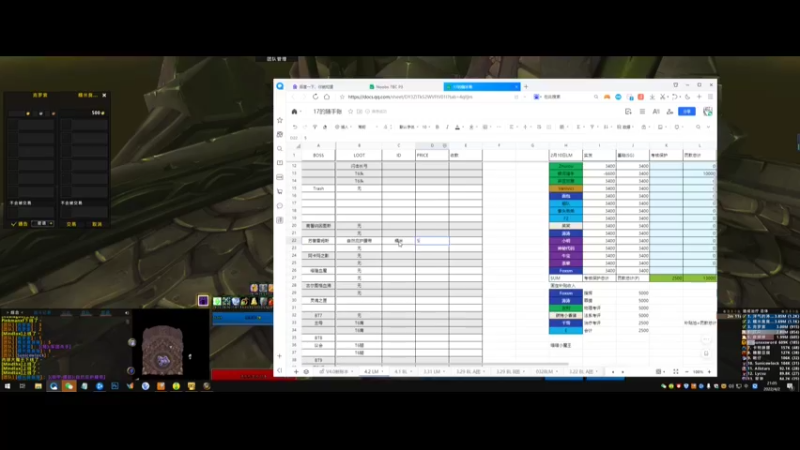Click the scissors screenshot tool icon
The height and width of the screenshot is (450, 800).
click(x=663, y=97)
